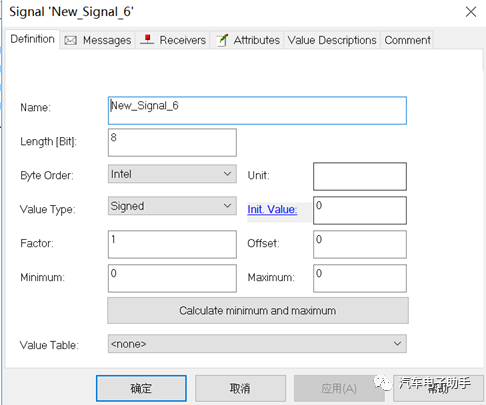Click inside the Unit text box

tap(360, 176)
